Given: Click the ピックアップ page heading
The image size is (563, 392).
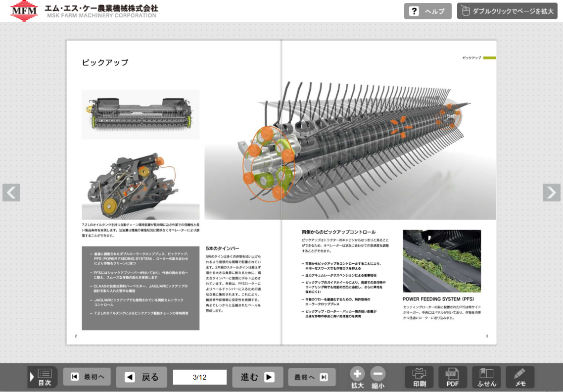Looking at the screenshot, I should coord(105,62).
